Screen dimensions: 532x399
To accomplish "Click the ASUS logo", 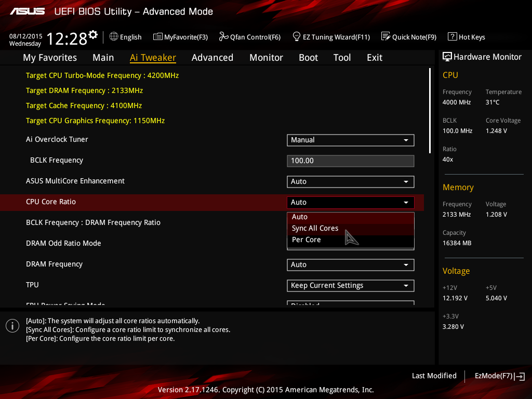I will coord(27,11).
